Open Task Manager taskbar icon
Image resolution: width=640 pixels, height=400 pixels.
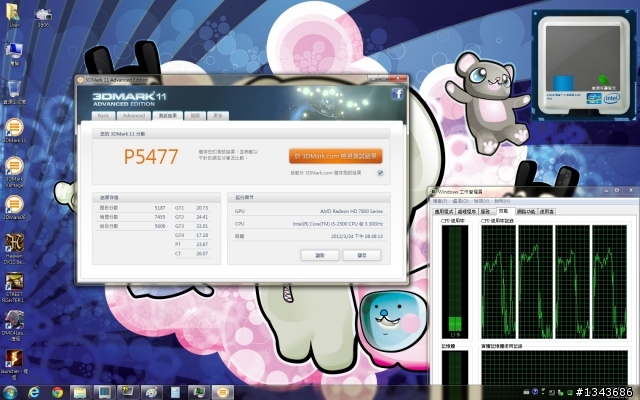coord(199,393)
